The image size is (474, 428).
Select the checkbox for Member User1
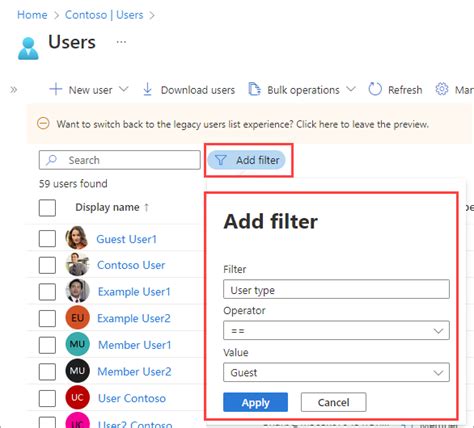tap(47, 345)
